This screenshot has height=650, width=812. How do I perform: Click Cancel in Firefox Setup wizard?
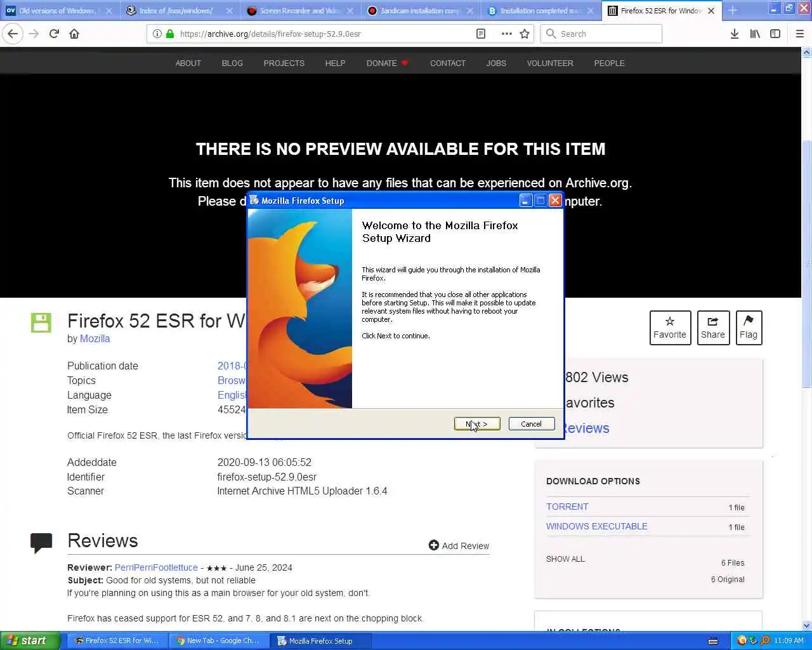532,424
